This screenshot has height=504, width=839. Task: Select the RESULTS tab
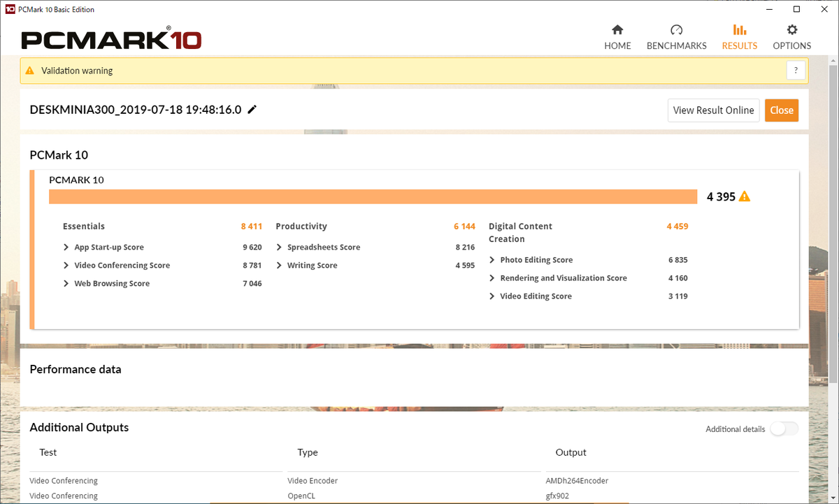point(740,38)
